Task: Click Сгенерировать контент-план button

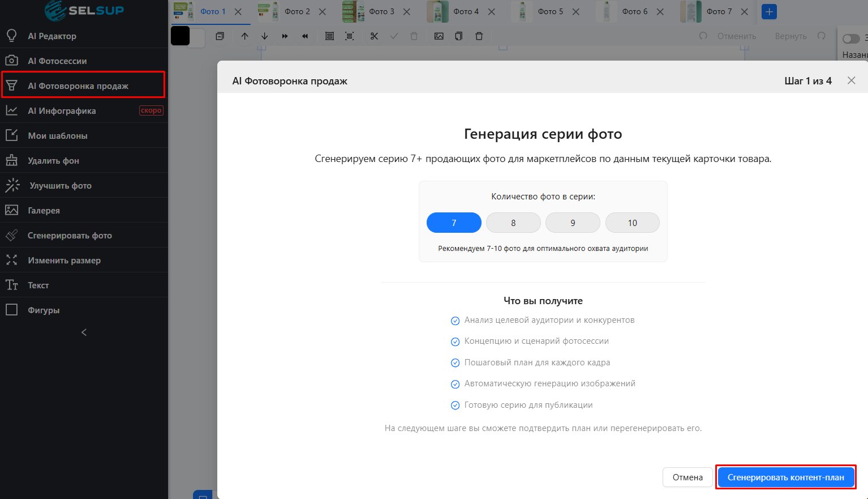Action: [785, 477]
